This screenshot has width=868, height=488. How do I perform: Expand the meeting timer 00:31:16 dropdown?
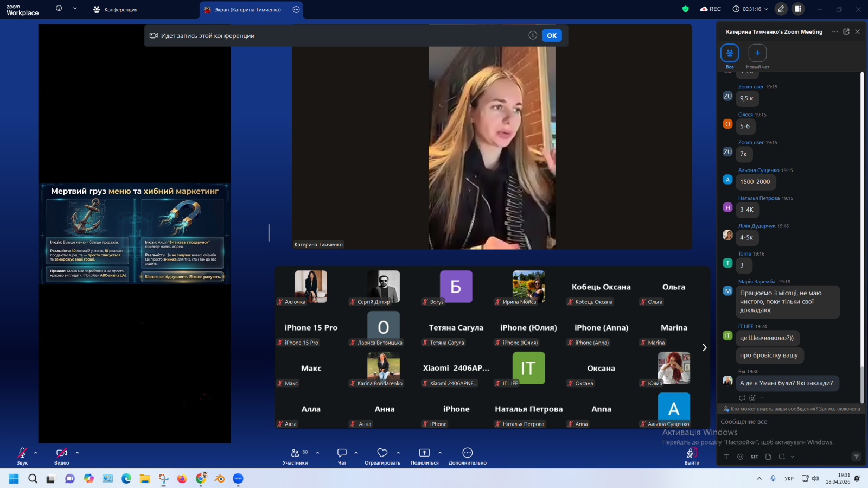767,9
